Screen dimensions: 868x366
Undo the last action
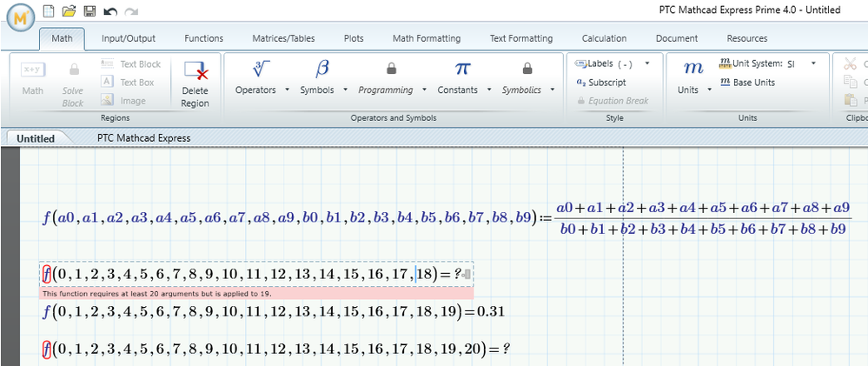pyautogui.click(x=109, y=10)
